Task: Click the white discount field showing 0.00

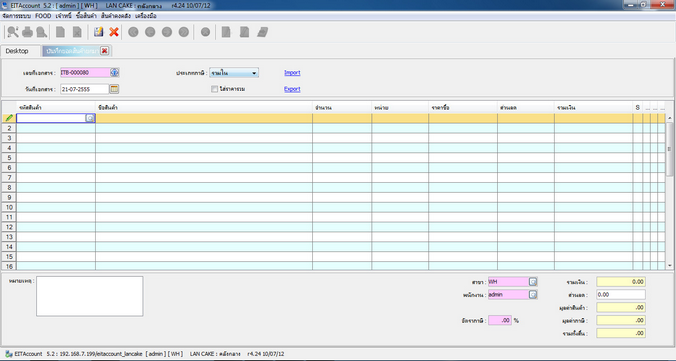Action: [621, 295]
